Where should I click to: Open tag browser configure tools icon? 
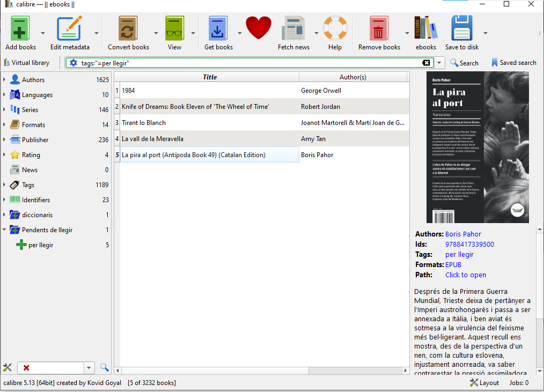pyautogui.click(x=8, y=367)
